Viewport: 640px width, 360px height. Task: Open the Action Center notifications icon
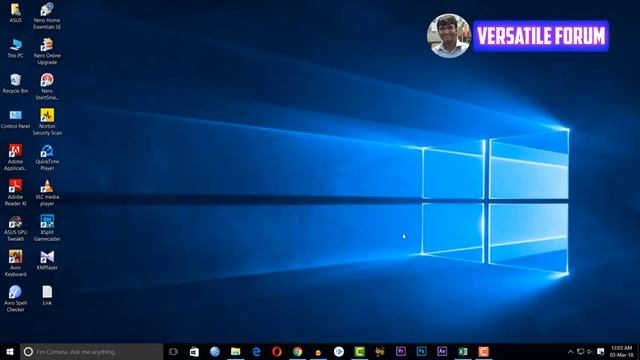tap(600, 351)
